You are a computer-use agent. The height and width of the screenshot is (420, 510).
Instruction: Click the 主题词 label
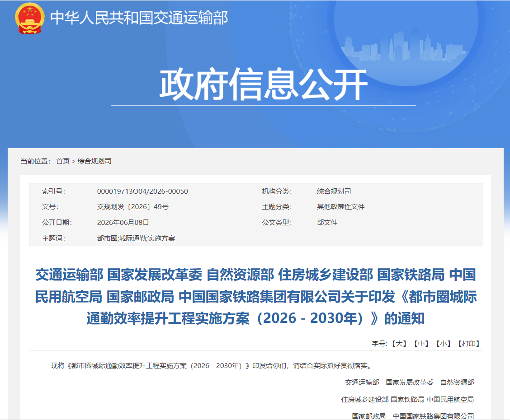coord(54,238)
